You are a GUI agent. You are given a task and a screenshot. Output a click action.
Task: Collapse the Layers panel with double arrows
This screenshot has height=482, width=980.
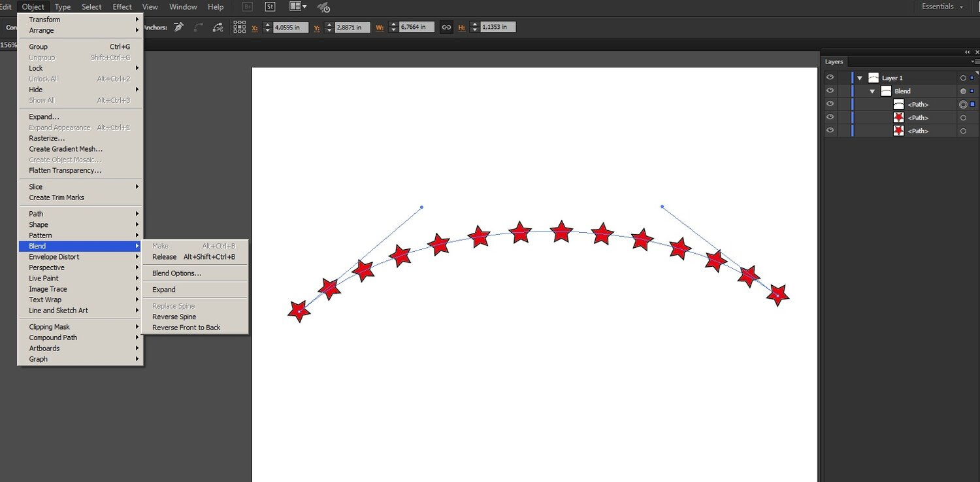pyautogui.click(x=967, y=52)
